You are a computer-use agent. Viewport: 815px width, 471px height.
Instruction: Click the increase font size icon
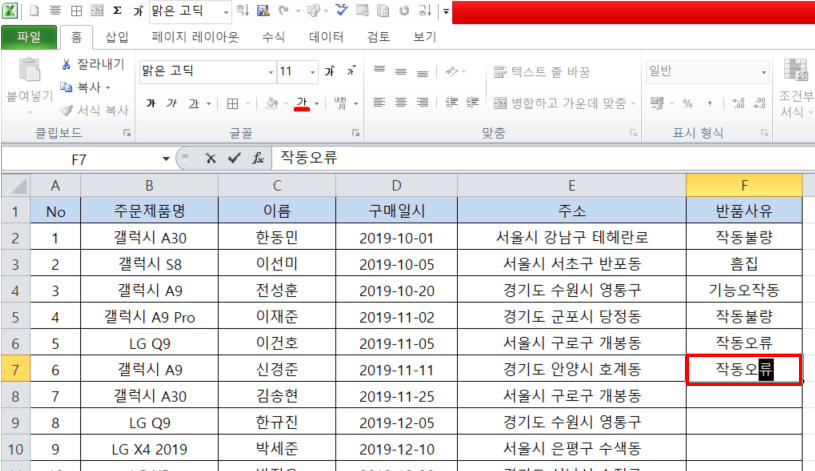[330, 71]
